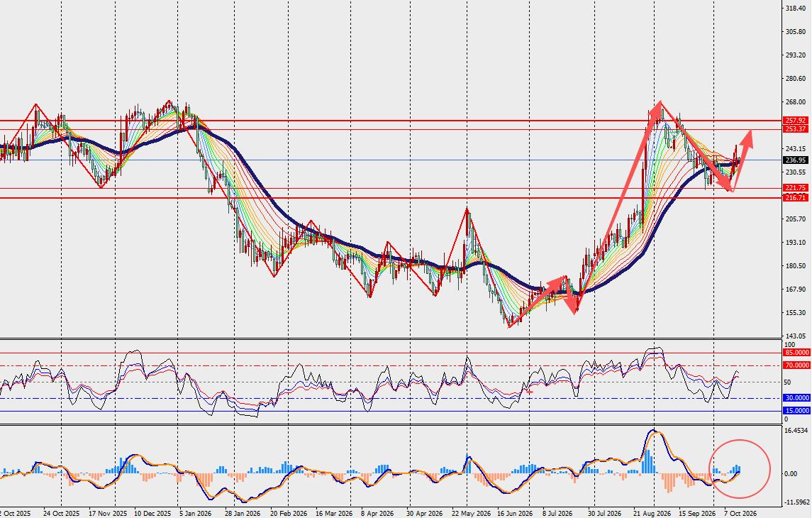Click the 85.0000 oscillator level label
This screenshot has width=812, height=518.
(x=797, y=352)
